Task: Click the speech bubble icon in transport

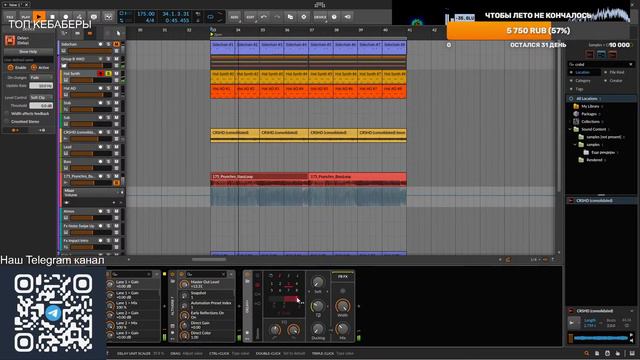Action: point(93,17)
